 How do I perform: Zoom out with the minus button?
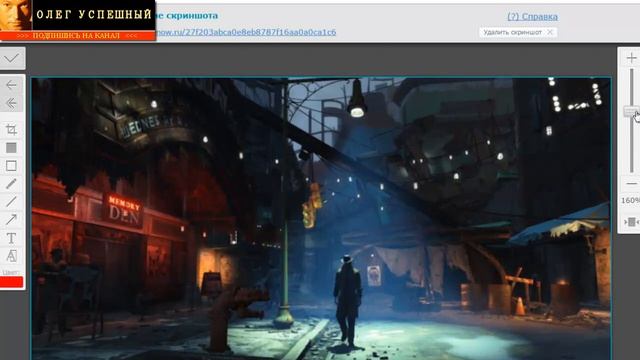coord(631,184)
